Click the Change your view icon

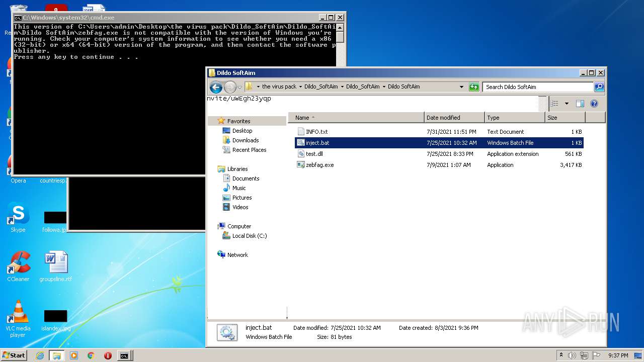[x=554, y=104]
